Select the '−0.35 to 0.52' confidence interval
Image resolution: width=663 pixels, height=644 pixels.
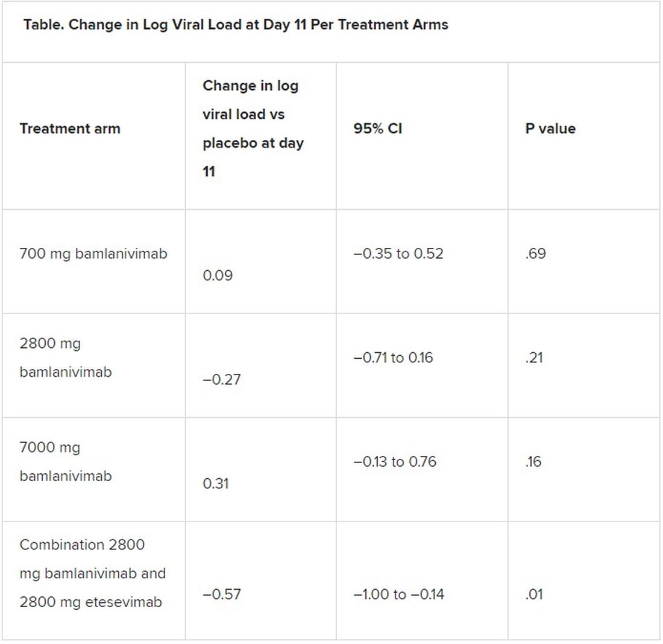[398, 253]
